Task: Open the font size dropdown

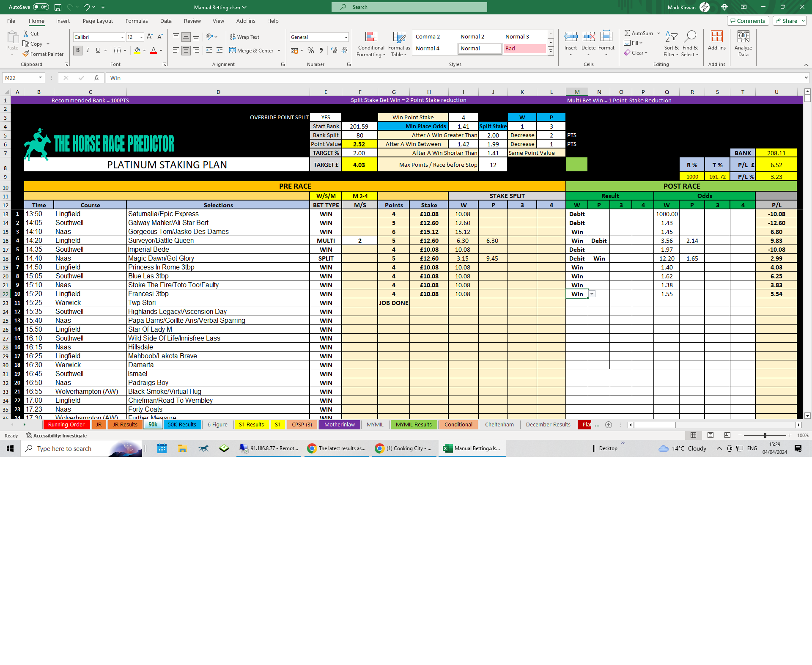Action: click(x=141, y=37)
